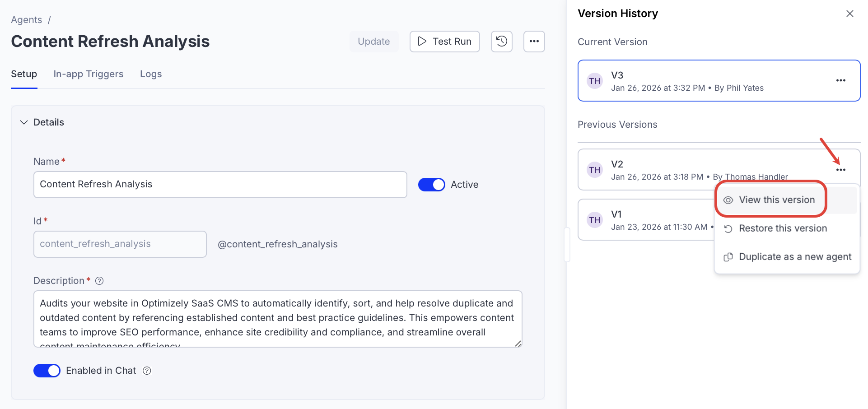Disable the Enabled in Chat toggle

(47, 371)
